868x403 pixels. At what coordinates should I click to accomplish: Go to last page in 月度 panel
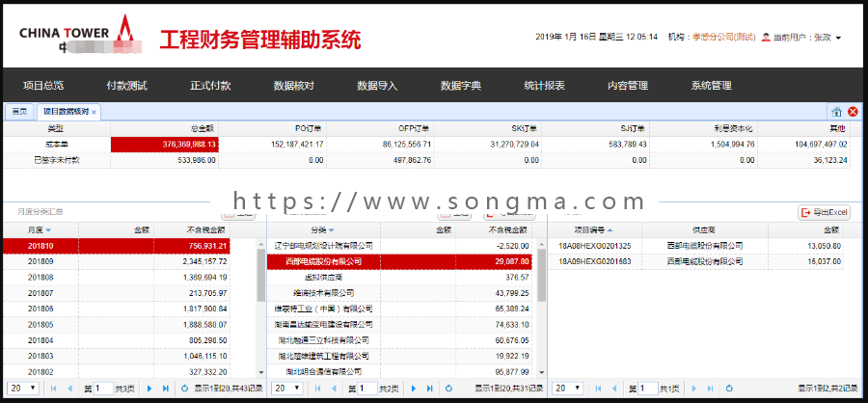166,389
